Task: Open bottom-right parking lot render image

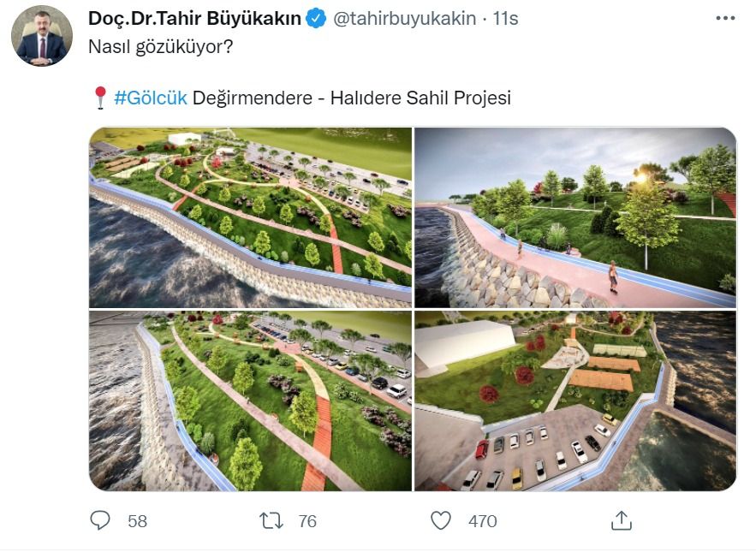Action: point(575,401)
